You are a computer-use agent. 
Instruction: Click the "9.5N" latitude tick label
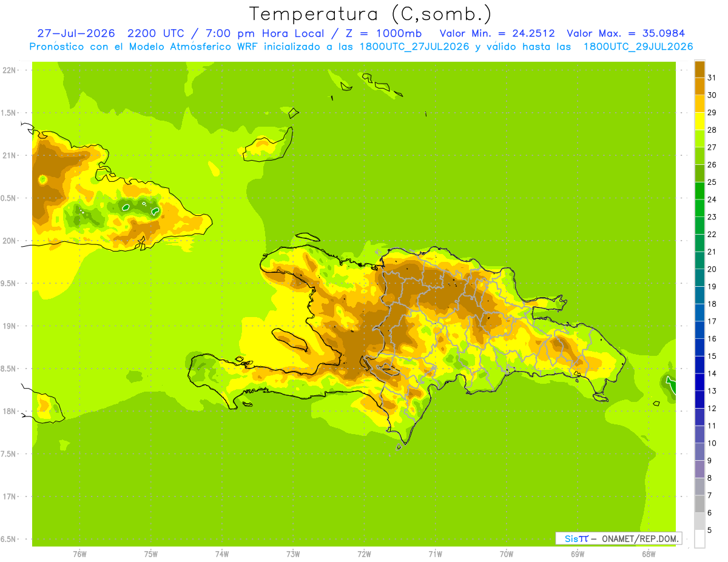click(9, 283)
